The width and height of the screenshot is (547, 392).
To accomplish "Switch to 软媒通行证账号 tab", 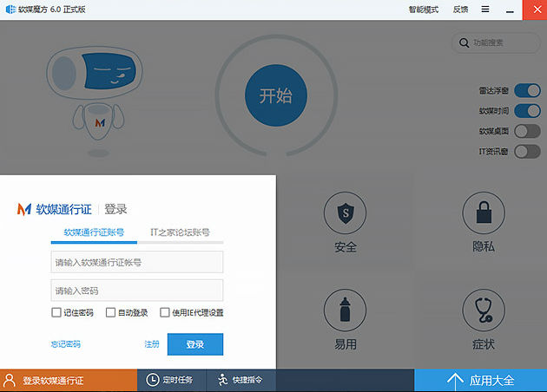I will pyautogui.click(x=94, y=232).
